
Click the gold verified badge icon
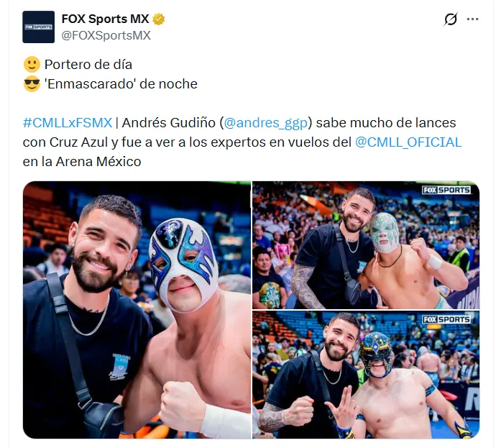pos(158,19)
